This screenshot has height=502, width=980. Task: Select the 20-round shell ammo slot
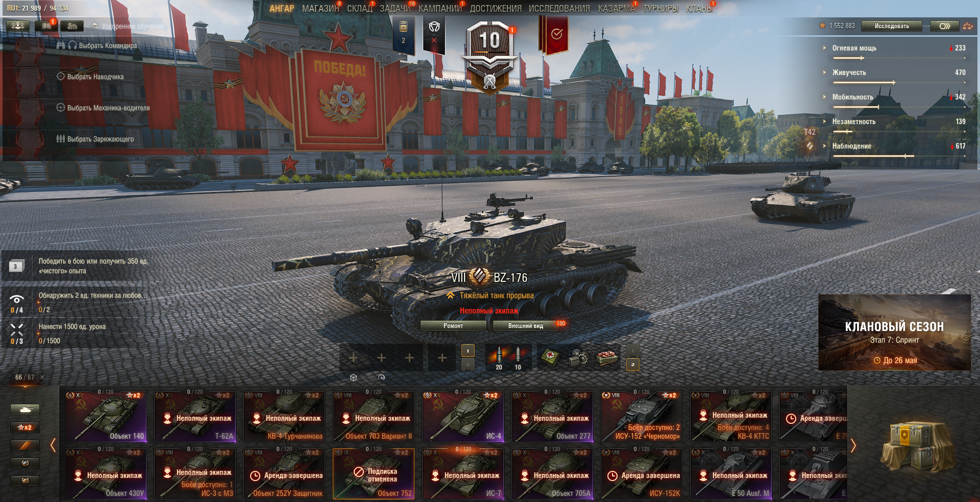pyautogui.click(x=499, y=357)
